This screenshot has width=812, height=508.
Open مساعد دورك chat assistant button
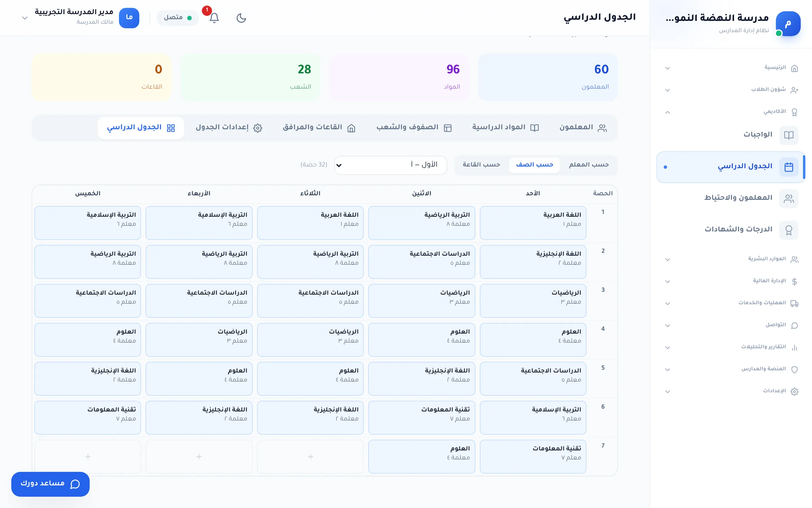(x=50, y=484)
